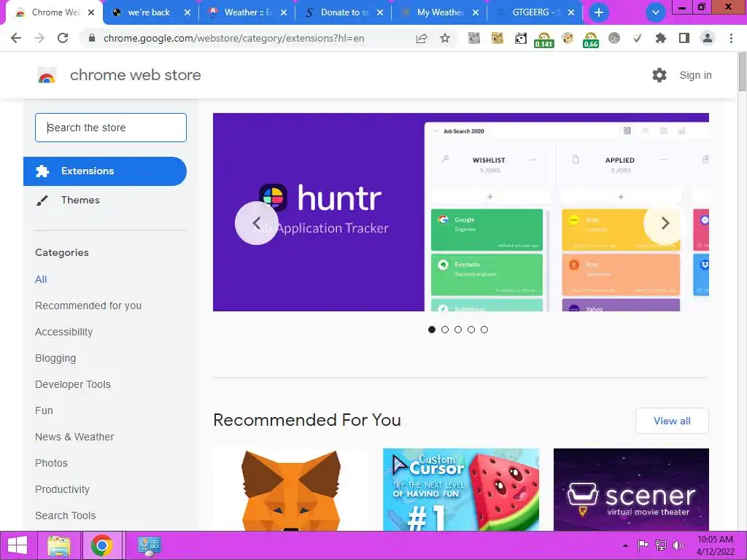Open the volume control in system tray
Image resolution: width=747 pixels, height=560 pixels.
point(678,545)
